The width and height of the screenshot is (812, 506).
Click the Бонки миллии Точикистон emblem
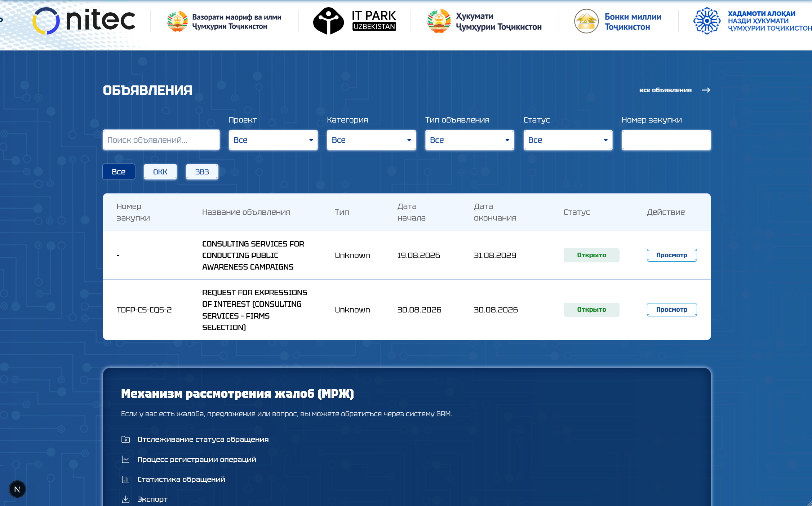(586, 21)
